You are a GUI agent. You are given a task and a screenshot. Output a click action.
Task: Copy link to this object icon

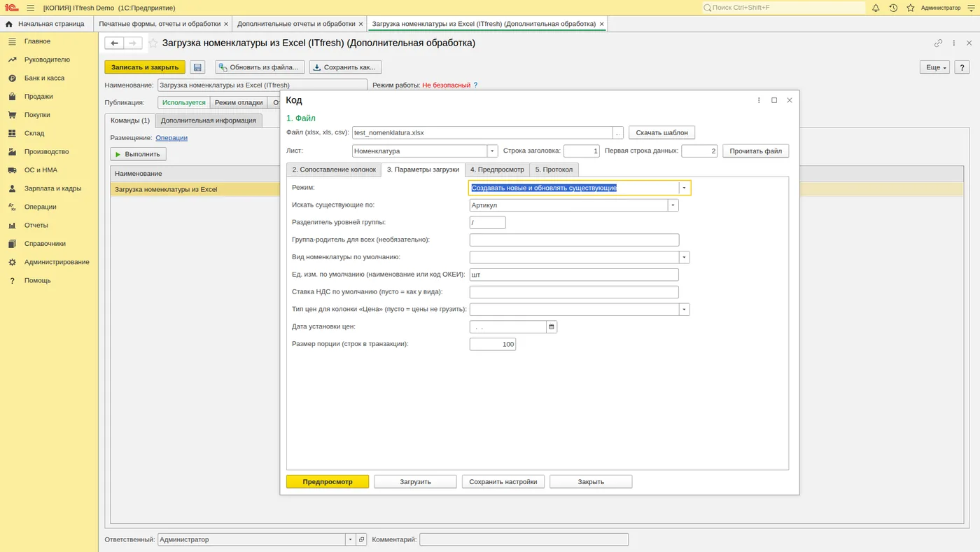(x=939, y=43)
